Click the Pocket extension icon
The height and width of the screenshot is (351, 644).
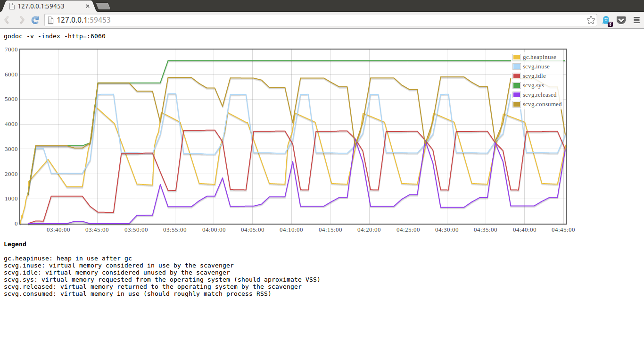coord(621,20)
